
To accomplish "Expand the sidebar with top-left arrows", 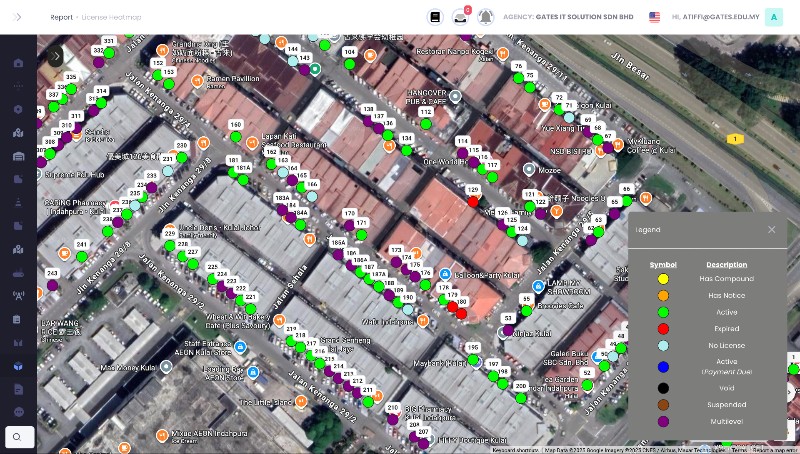I will click(18, 17).
